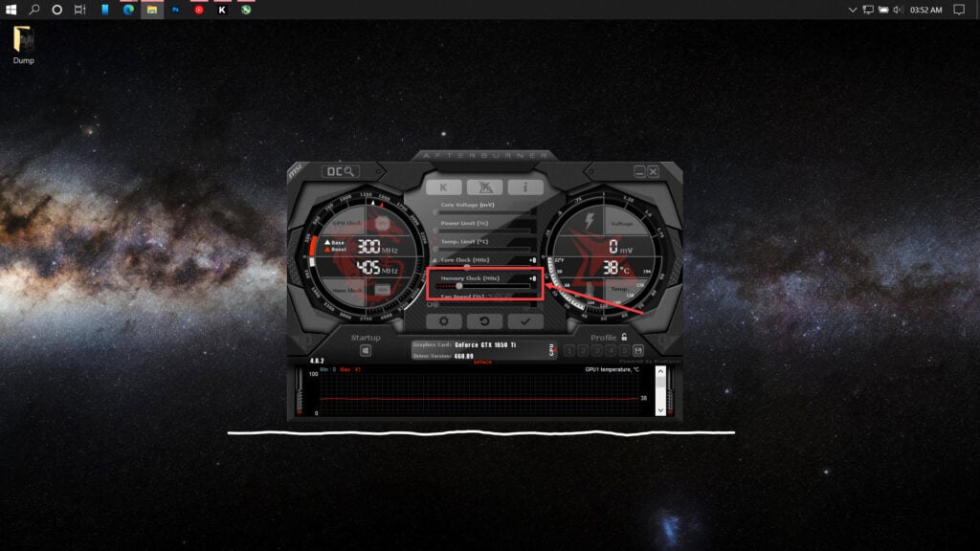Click the GPU selector button
This screenshot has width=980, height=551.
[x=552, y=350]
